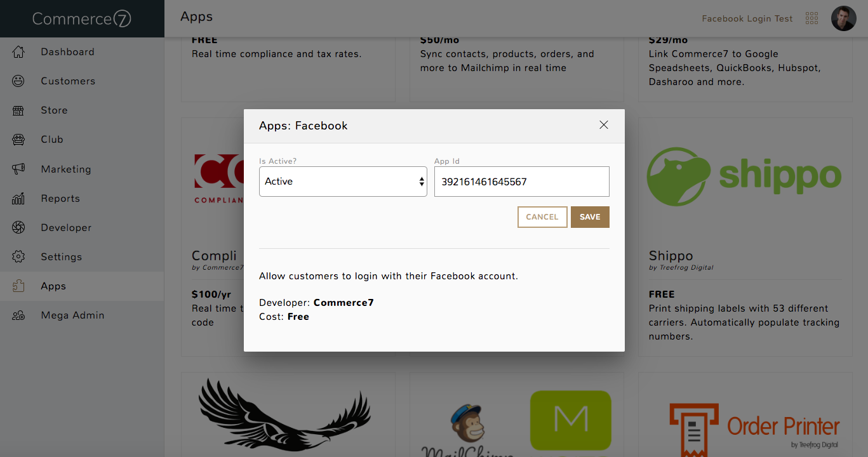
Task: Click 'Allow customers to login' description text
Action: [389, 276]
